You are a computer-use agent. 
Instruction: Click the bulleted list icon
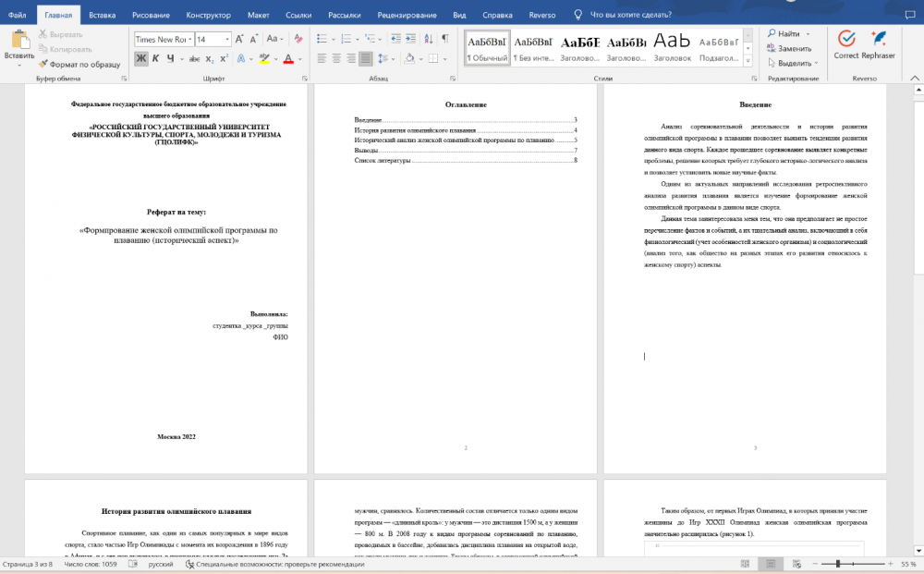click(322, 40)
